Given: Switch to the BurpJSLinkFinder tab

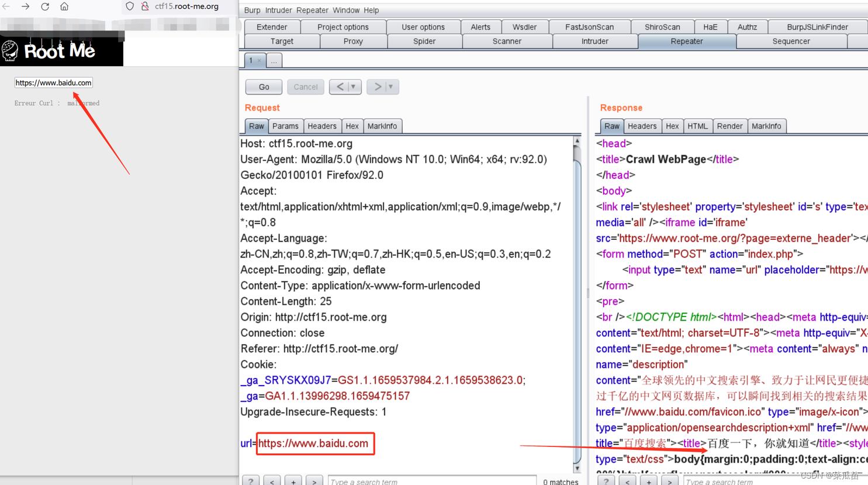Looking at the screenshot, I should (817, 27).
